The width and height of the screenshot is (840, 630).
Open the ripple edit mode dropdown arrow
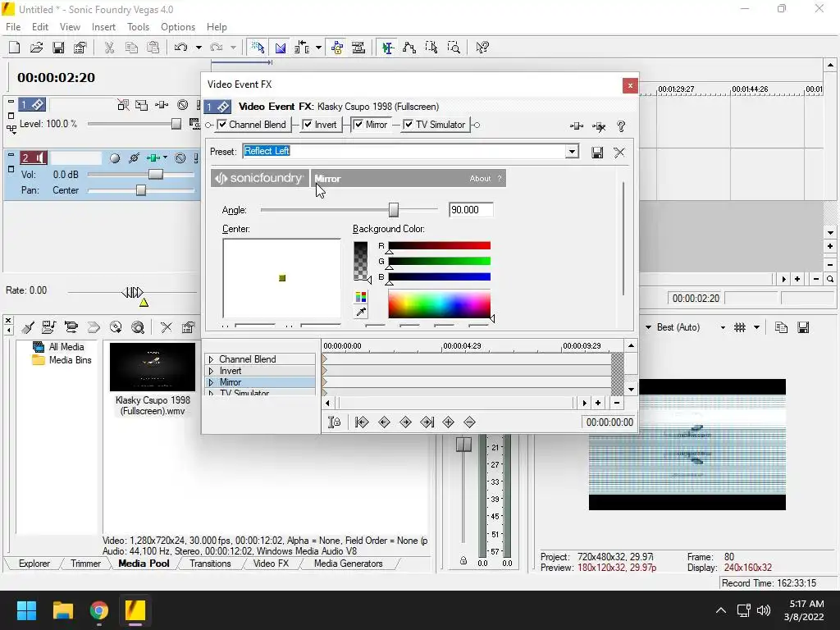point(319,48)
